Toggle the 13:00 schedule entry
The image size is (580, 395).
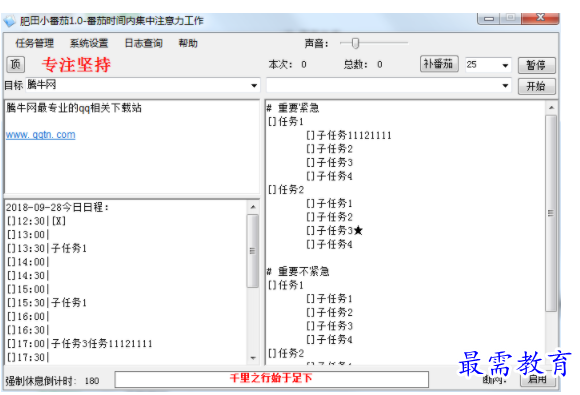[28, 234]
